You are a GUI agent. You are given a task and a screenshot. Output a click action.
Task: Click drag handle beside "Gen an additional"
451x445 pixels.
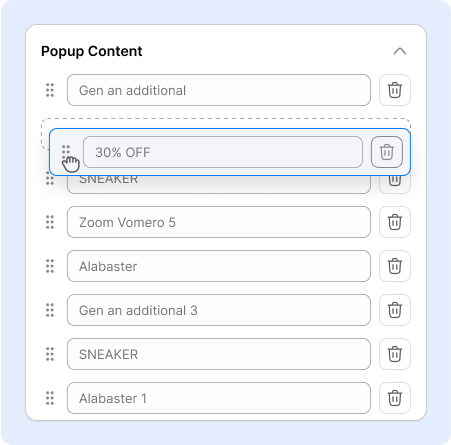(x=50, y=90)
